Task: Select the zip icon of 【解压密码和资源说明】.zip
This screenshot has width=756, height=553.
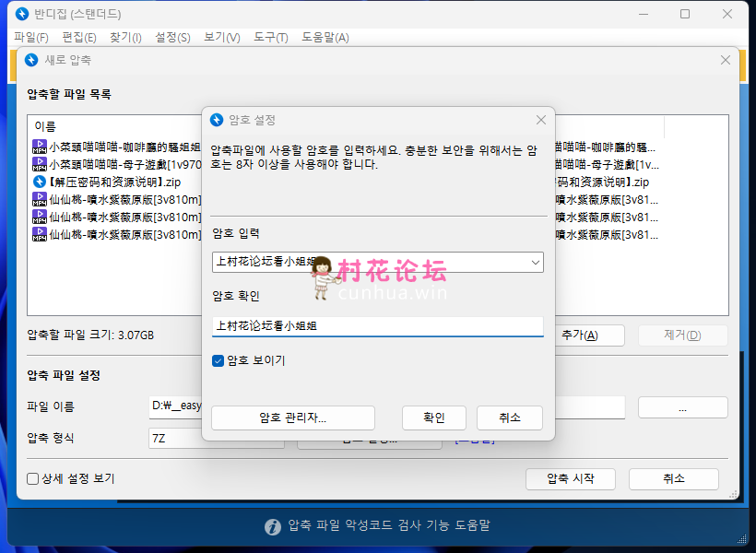Action: [x=40, y=182]
